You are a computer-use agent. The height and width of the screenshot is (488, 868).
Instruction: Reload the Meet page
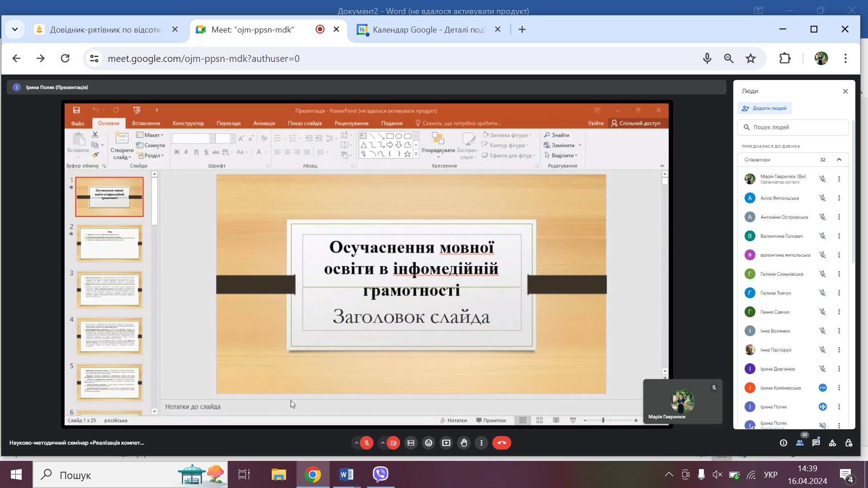tap(65, 58)
